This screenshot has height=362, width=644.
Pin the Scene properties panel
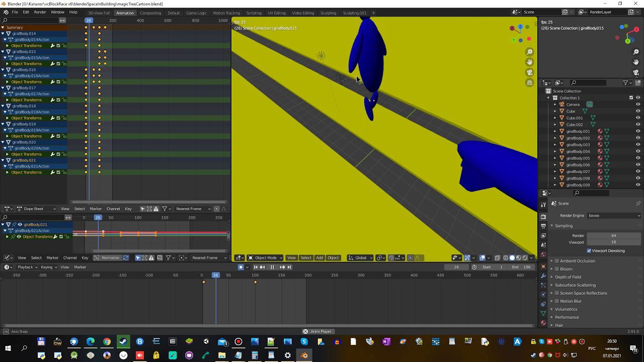tap(638, 203)
